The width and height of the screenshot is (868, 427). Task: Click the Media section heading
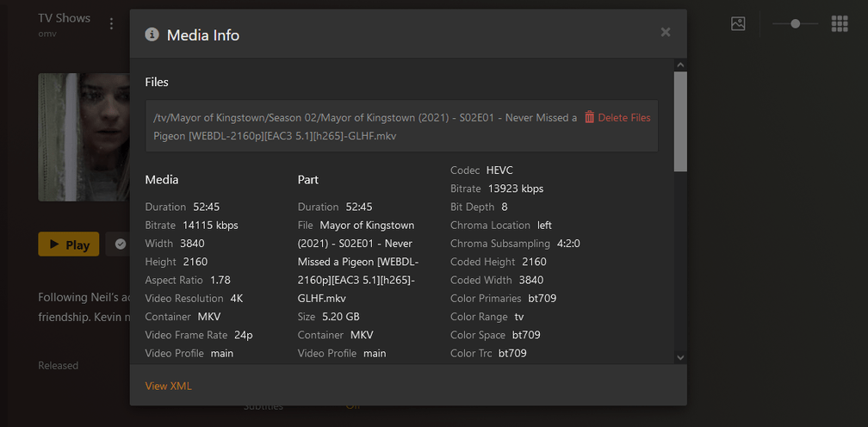click(162, 180)
